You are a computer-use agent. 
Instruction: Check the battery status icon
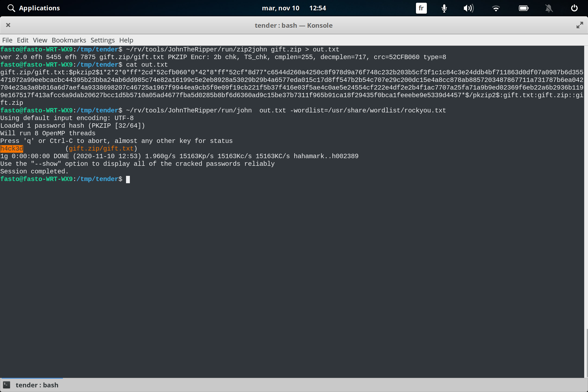523,8
